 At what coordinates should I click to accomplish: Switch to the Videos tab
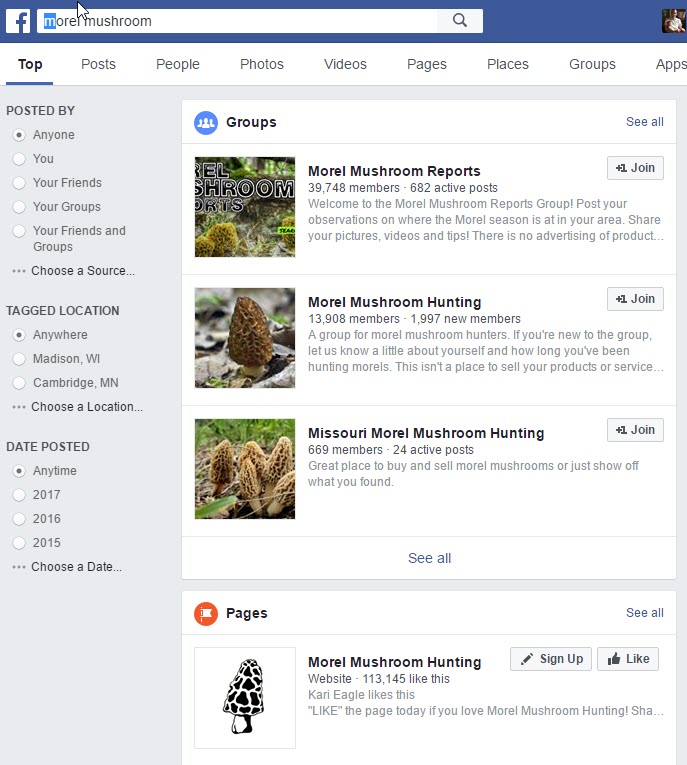coord(345,64)
